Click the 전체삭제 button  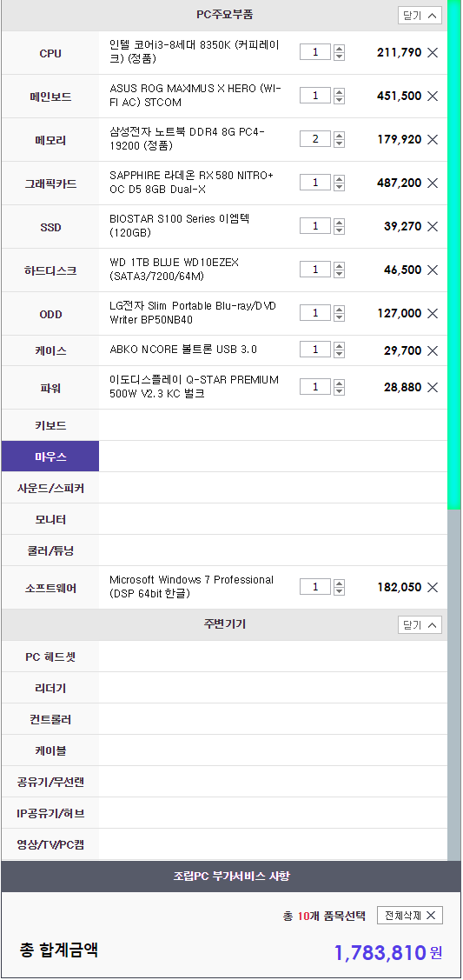tap(410, 916)
